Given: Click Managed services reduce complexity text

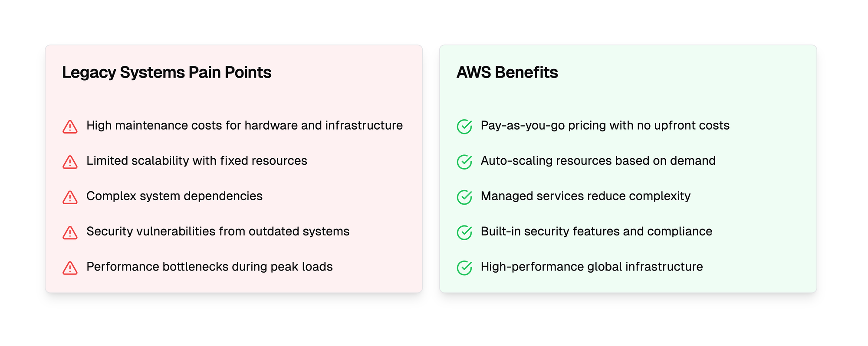Looking at the screenshot, I should tap(585, 196).
